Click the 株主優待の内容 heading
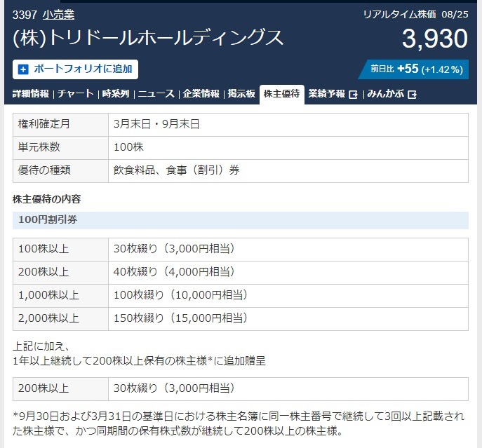 pyautogui.click(x=47, y=199)
